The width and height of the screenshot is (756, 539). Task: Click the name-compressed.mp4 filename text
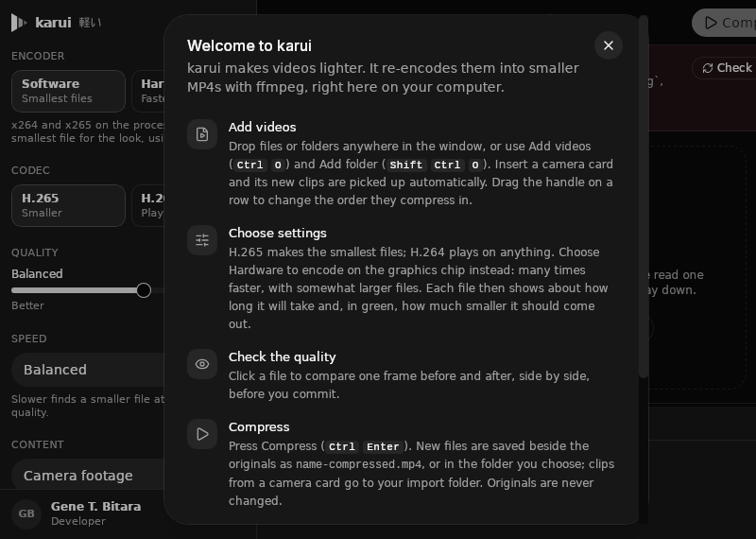pyautogui.click(x=359, y=464)
